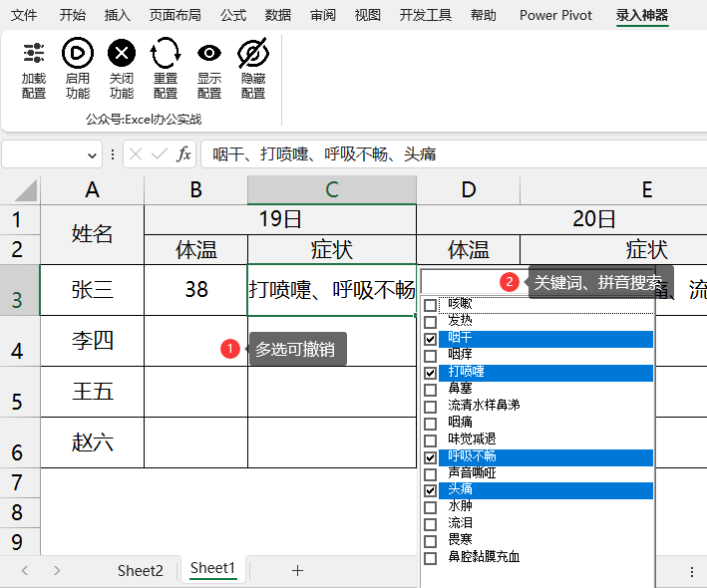
Task: Click the 19日 merged header cell
Action: [x=280, y=219]
